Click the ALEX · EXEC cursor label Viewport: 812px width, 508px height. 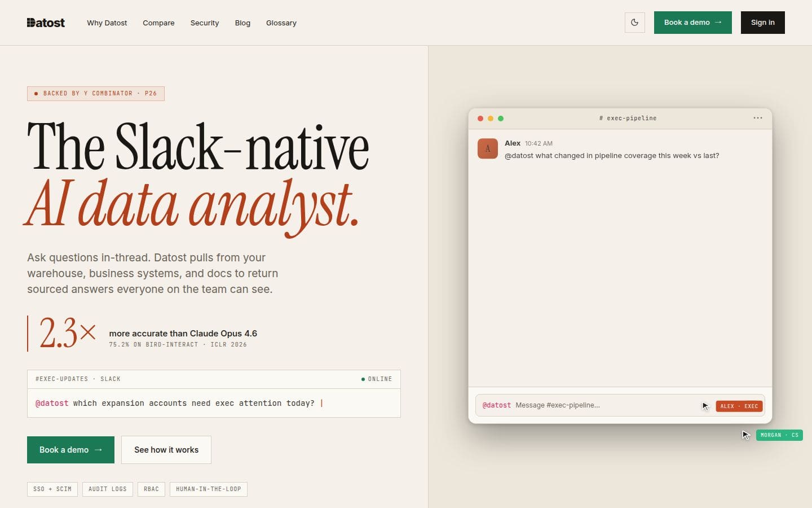pos(739,406)
